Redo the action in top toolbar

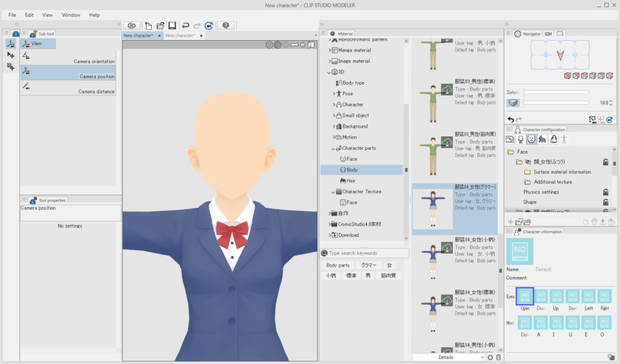click(197, 26)
